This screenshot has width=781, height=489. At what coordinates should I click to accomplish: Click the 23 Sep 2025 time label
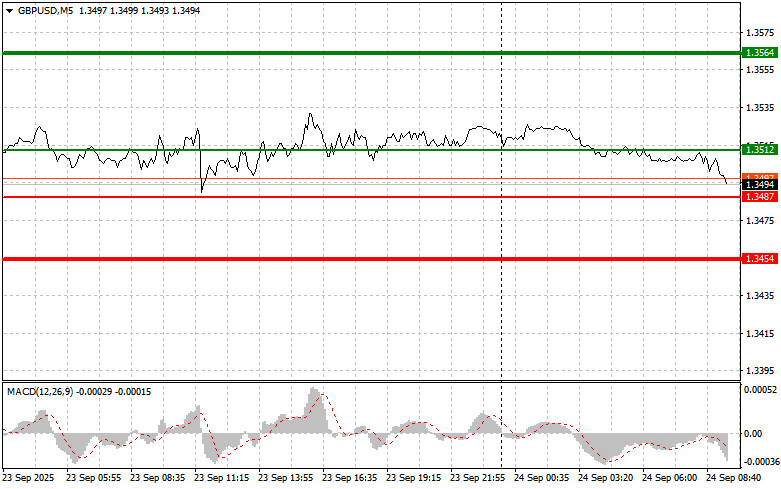click(28, 478)
